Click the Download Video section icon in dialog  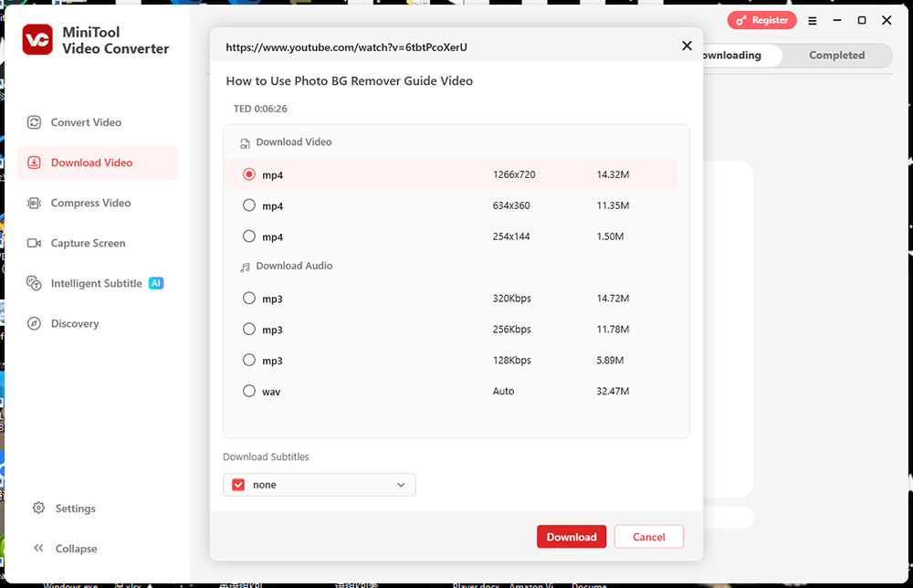245,143
